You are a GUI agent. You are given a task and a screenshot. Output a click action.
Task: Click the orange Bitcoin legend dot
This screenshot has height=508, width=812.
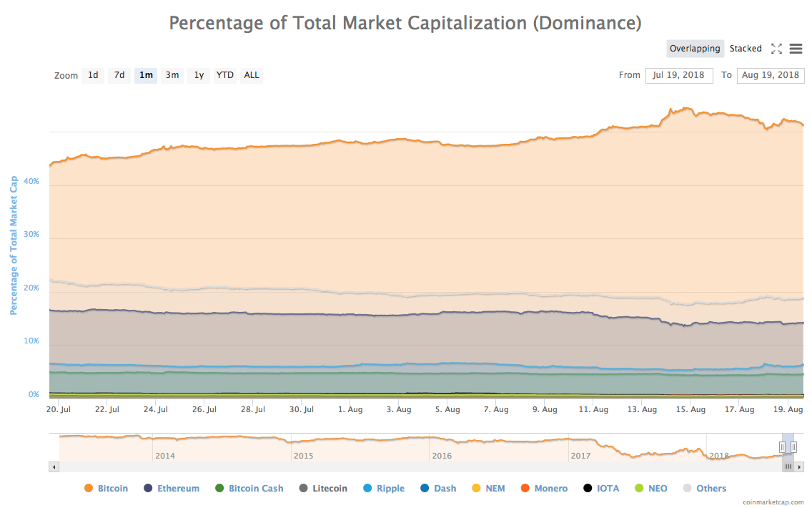point(89,488)
